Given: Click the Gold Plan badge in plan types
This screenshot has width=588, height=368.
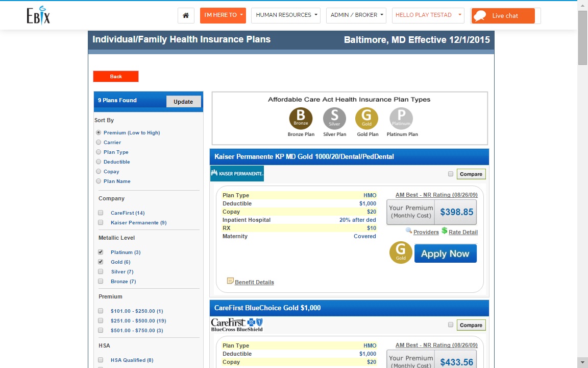Looking at the screenshot, I should coord(367,119).
